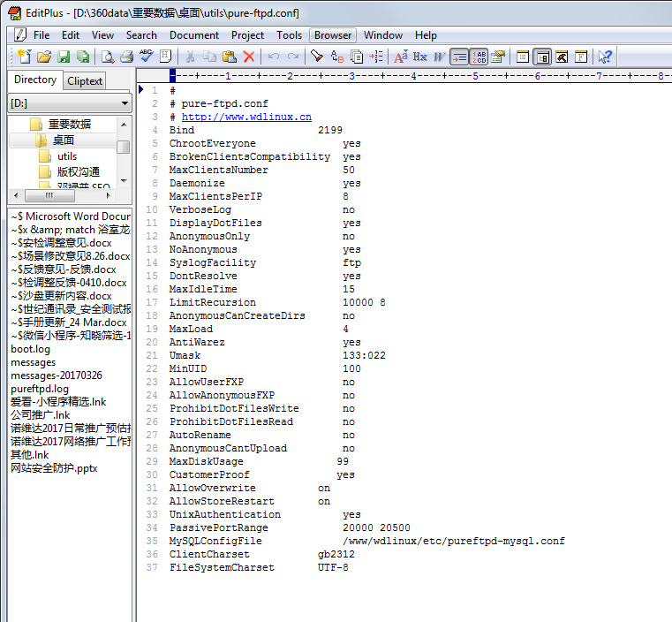The image size is (672, 622).
Task: Select 公司推广.lnk in the file list
Action: pyautogui.click(x=41, y=415)
